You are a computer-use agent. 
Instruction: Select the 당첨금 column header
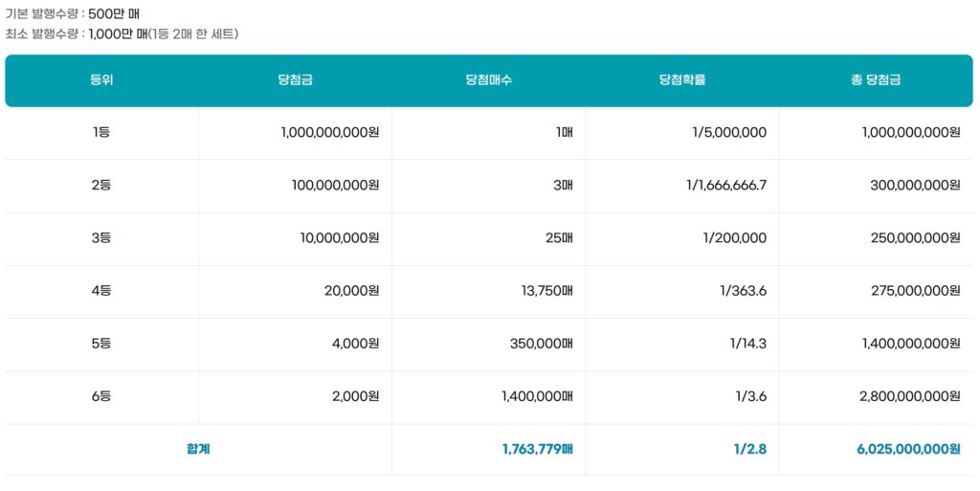pos(295,80)
